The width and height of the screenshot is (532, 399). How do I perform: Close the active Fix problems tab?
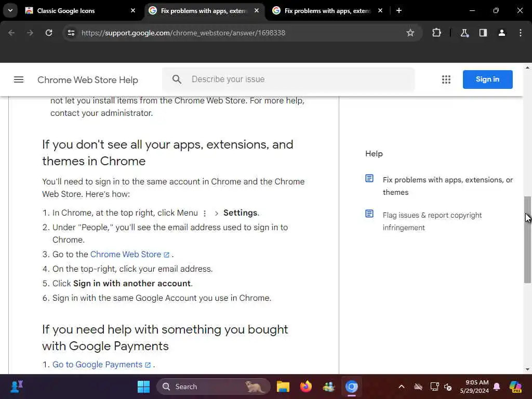[x=257, y=11]
